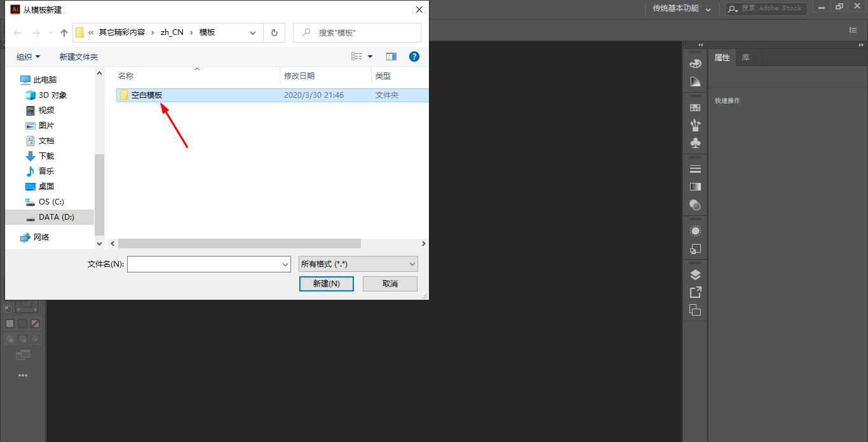Switch to the 库 tab
Image resolution: width=868 pixels, height=442 pixels.
point(746,57)
